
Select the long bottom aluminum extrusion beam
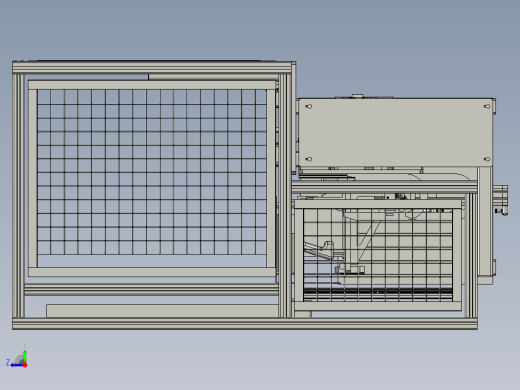245,324
